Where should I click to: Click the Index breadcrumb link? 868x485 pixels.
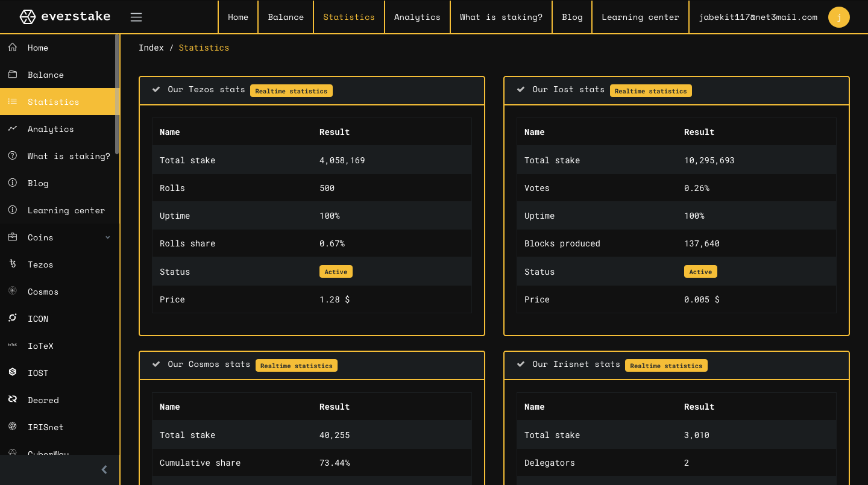click(x=151, y=48)
